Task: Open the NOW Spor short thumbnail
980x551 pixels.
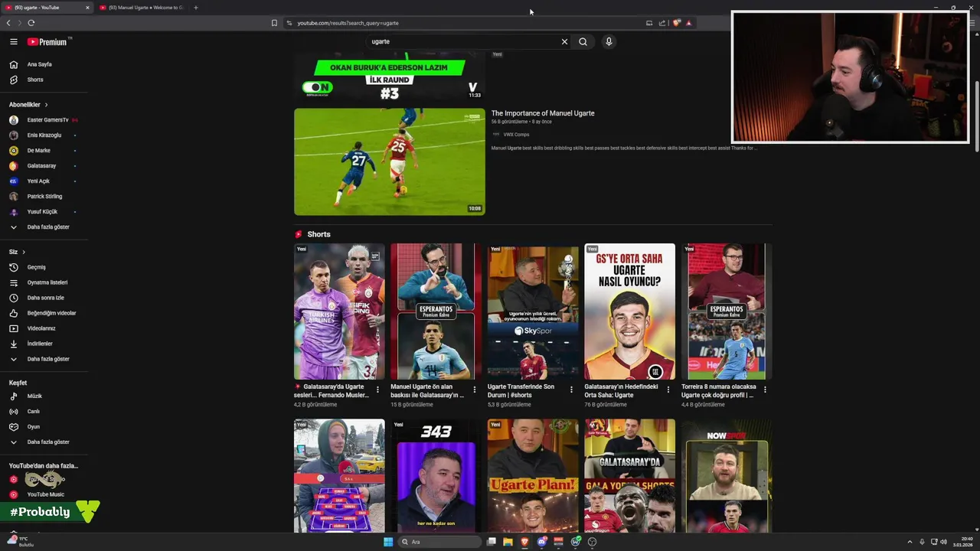Action: click(x=727, y=476)
